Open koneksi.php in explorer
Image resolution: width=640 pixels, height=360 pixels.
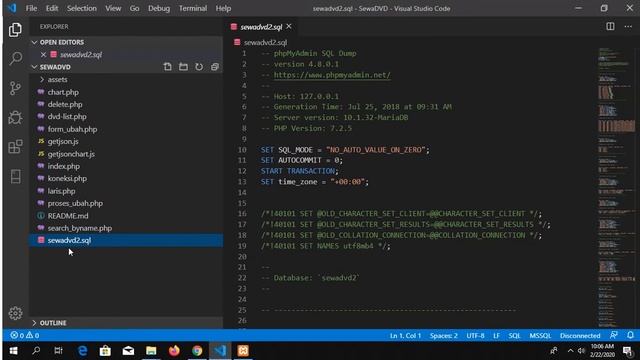pyautogui.click(x=67, y=178)
